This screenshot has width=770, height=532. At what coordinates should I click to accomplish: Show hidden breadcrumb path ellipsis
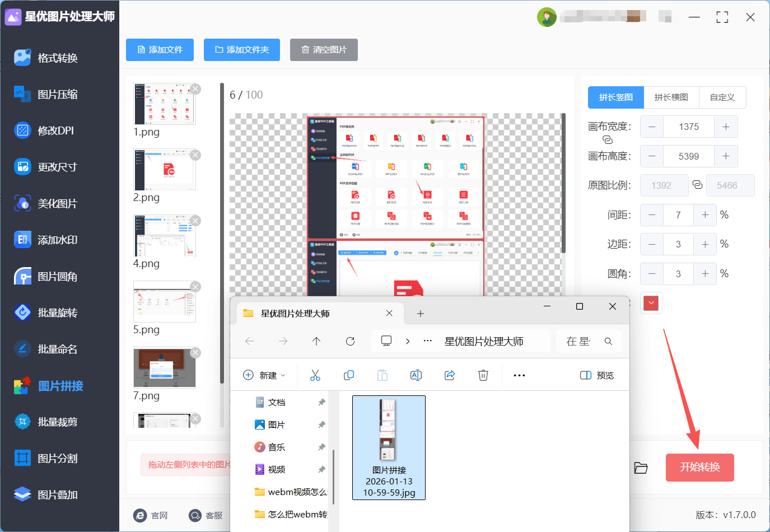coord(428,341)
